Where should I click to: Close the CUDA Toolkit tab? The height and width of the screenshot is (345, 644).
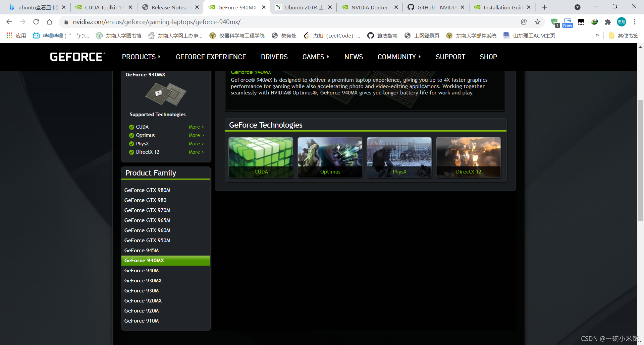(130, 7)
